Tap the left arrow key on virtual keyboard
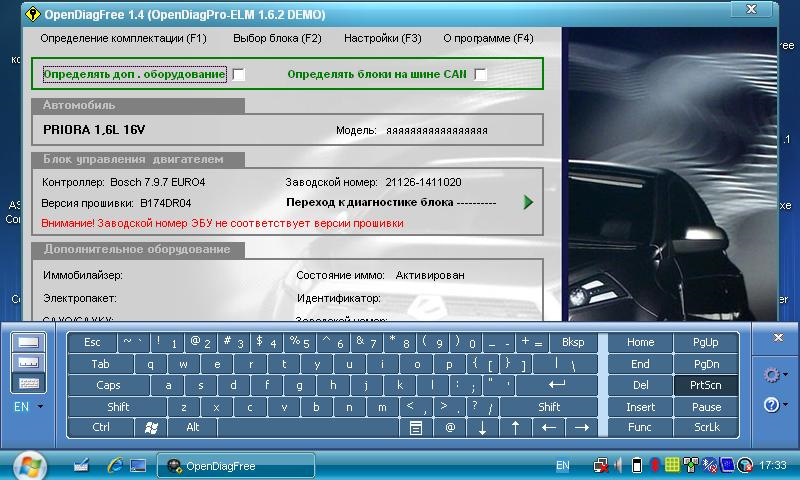Image resolution: width=800 pixels, height=480 pixels. pyautogui.click(x=548, y=427)
